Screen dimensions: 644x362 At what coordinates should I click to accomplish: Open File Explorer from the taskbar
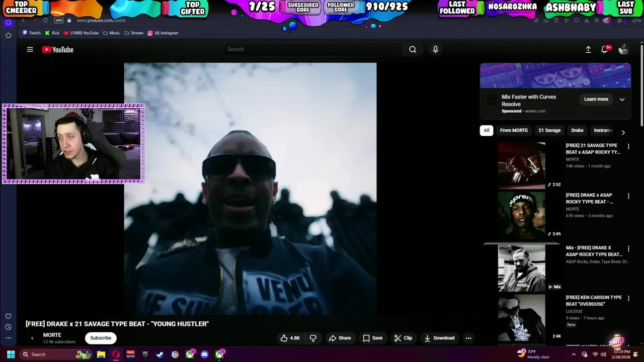(x=101, y=354)
